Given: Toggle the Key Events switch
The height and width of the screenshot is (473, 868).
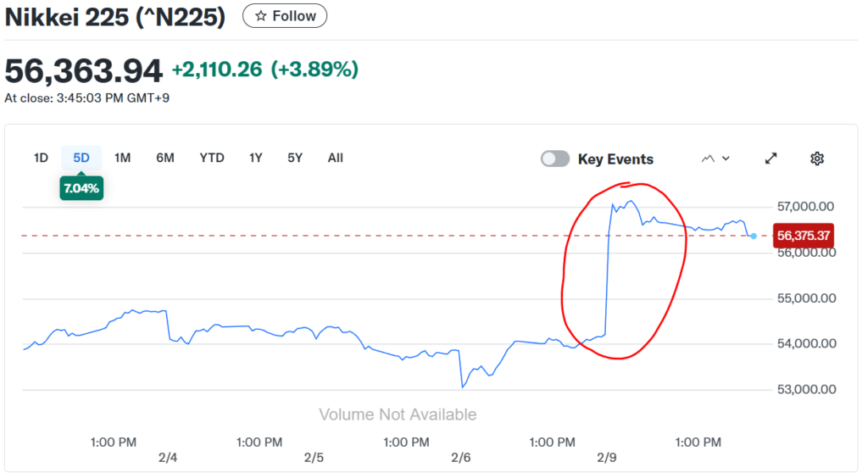Looking at the screenshot, I should (555, 159).
